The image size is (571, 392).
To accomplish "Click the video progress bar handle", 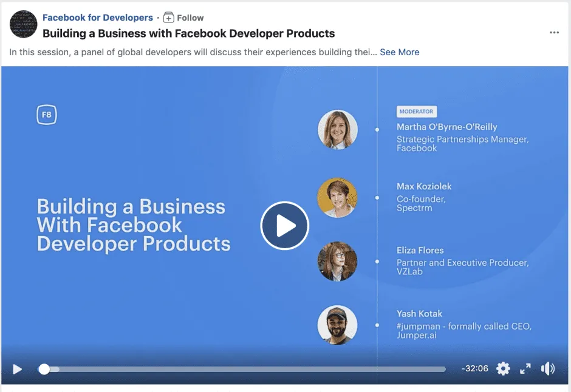I will click(x=44, y=369).
